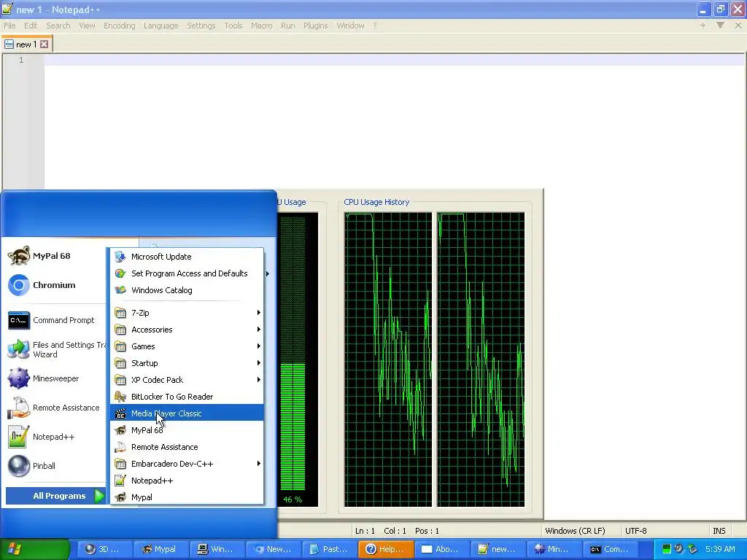Open the Search menu in Notepad++

pyautogui.click(x=58, y=26)
